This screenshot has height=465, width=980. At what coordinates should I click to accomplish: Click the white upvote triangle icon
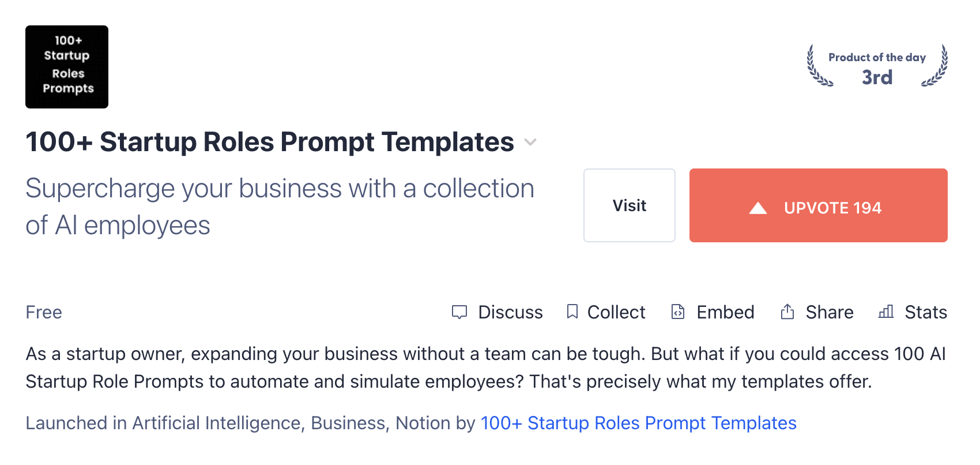point(758,208)
